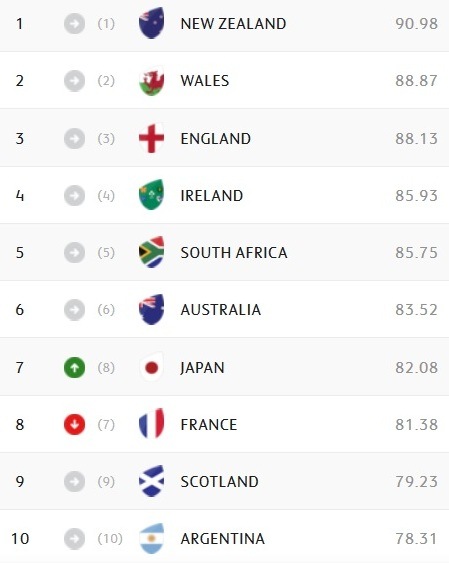Click the New Zealand flag icon
Viewport: 449px width, 563px height.
point(151,23)
